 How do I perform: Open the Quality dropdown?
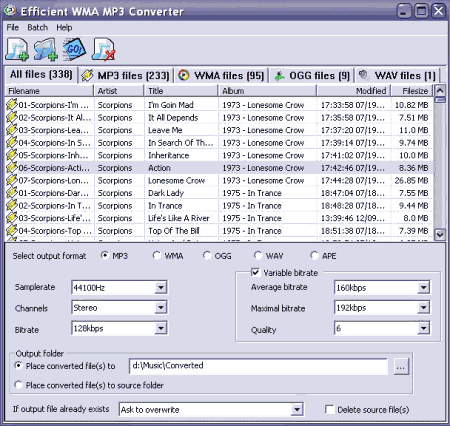423,329
